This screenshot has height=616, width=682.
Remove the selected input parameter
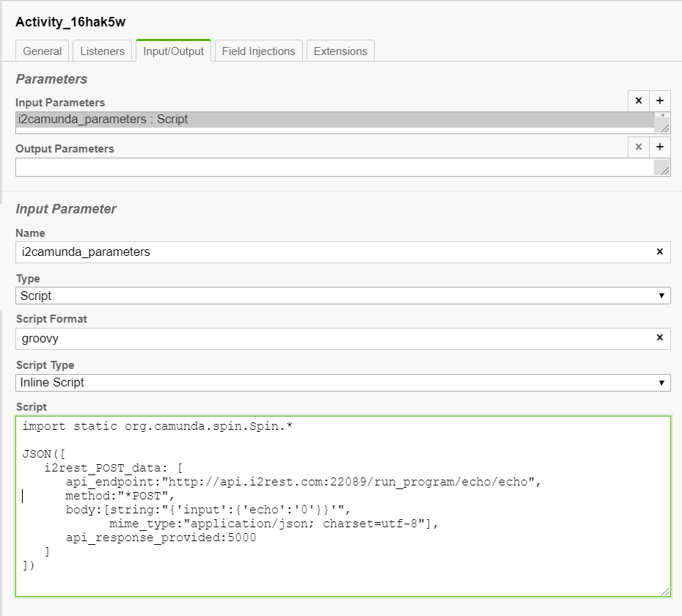tap(638, 101)
